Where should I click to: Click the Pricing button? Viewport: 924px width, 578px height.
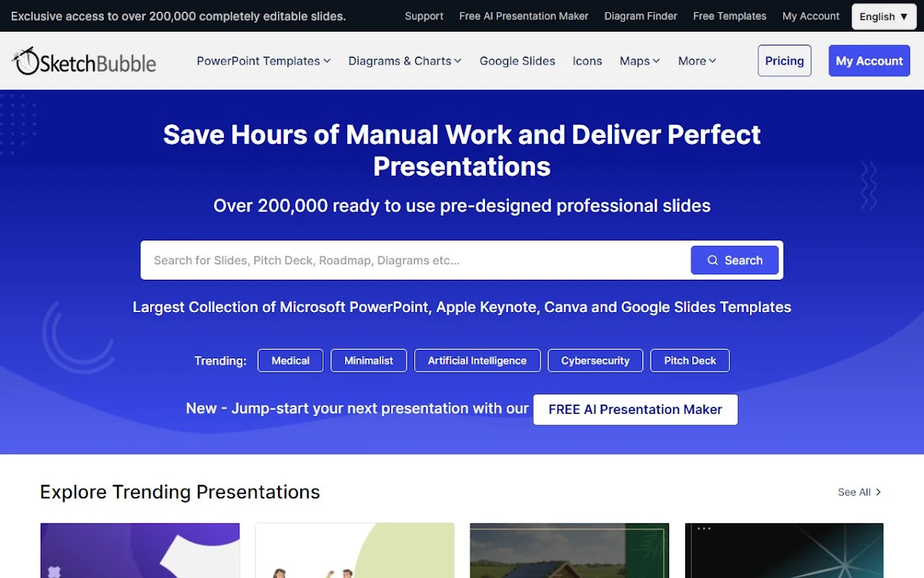coord(785,61)
